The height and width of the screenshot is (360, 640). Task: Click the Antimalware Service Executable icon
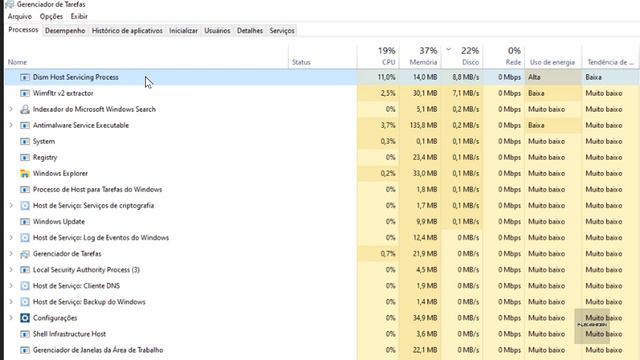tap(25, 125)
